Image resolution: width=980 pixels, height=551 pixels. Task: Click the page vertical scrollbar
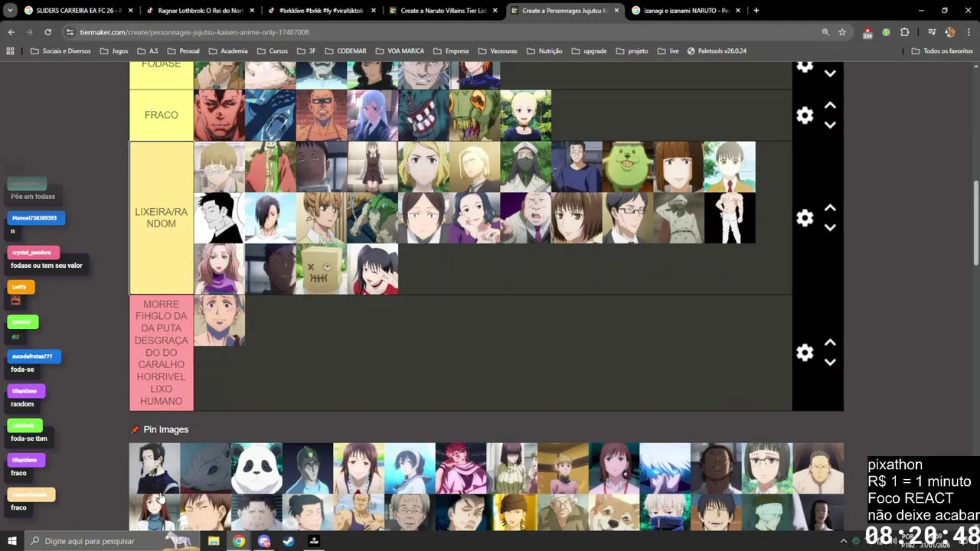(x=975, y=223)
